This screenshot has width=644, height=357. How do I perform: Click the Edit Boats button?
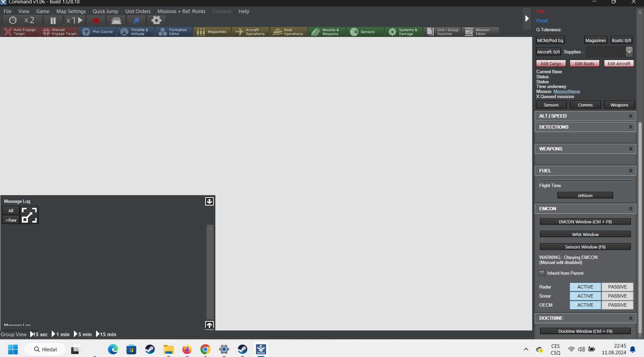tap(585, 63)
